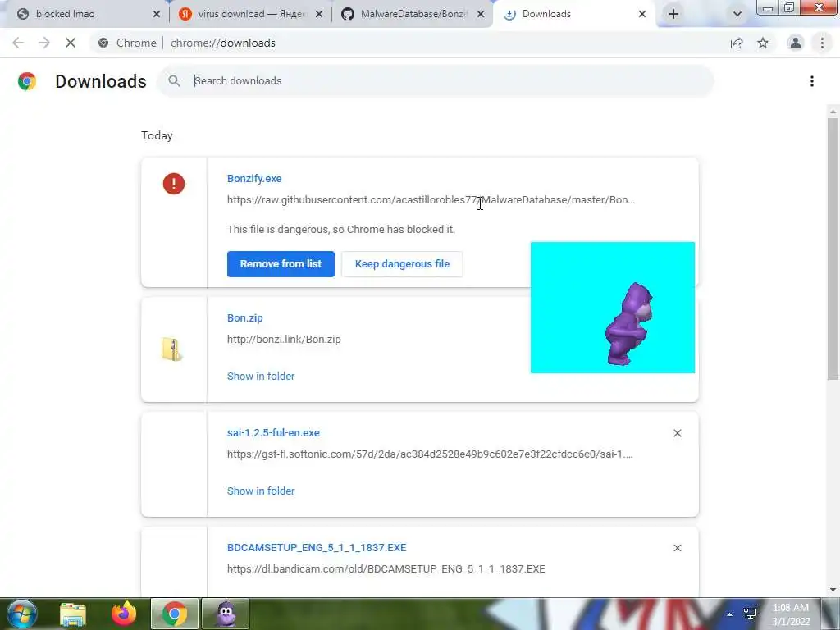Close the Downloads tab
The image size is (840, 630).
[641, 14]
